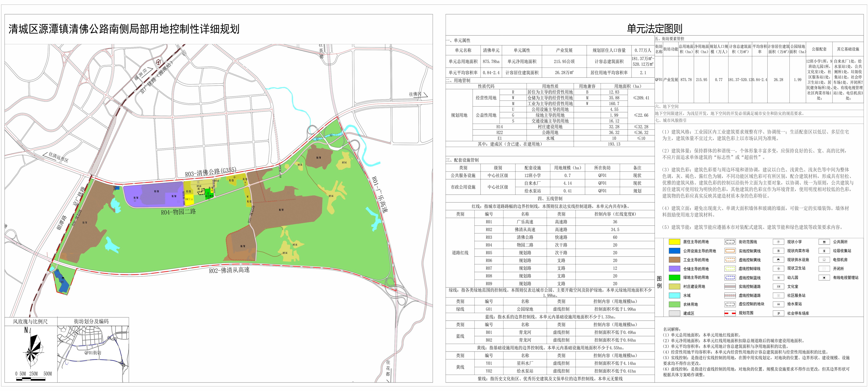
Task: Click the map label R03-清佛公路(G355)
Action: (211, 172)
